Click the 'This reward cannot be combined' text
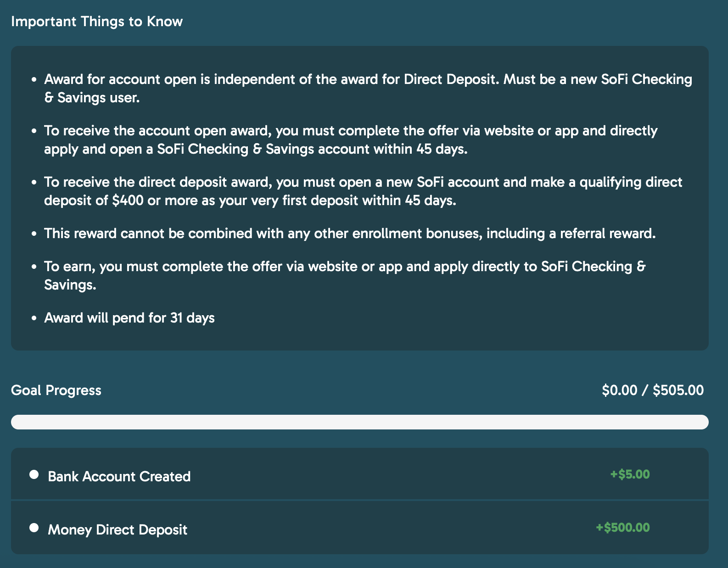The height and width of the screenshot is (568, 728). (350, 234)
